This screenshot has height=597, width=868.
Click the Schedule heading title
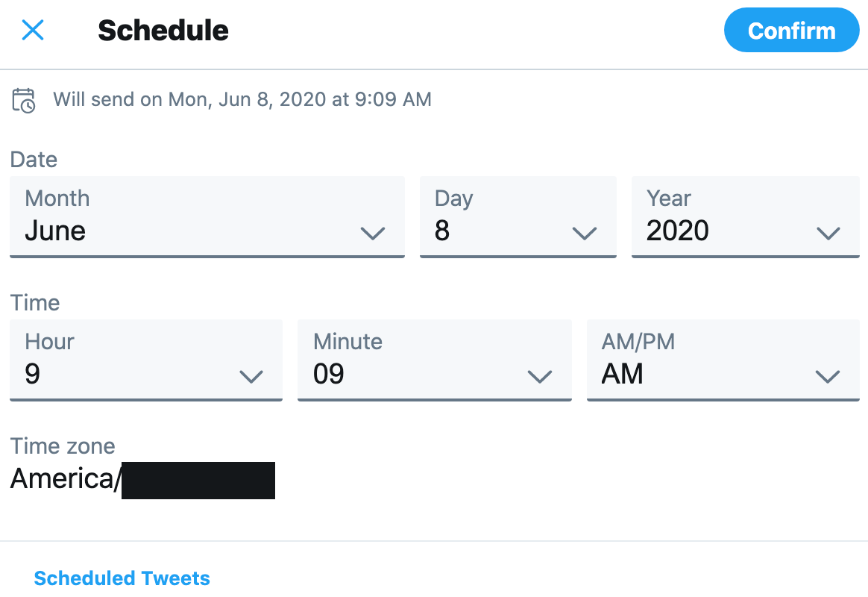click(163, 31)
